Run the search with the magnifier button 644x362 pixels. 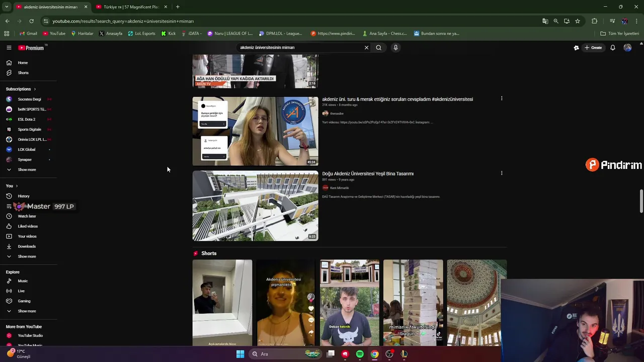(379, 48)
